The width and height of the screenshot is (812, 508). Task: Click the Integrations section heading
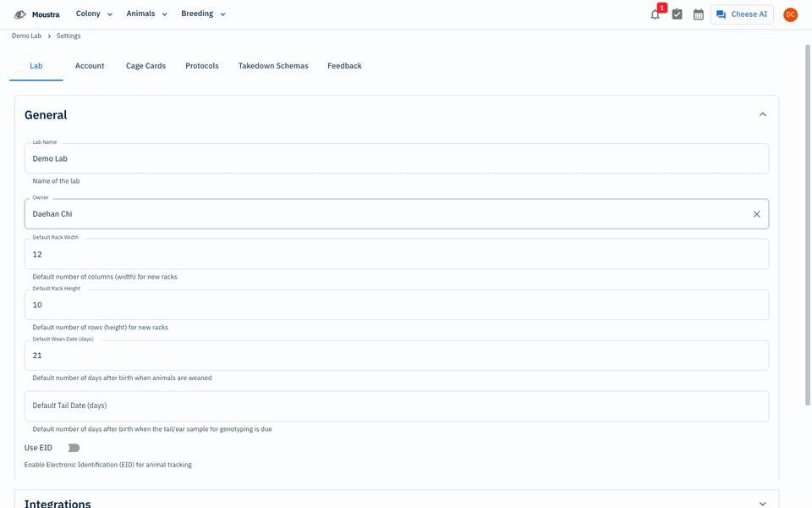58,503
